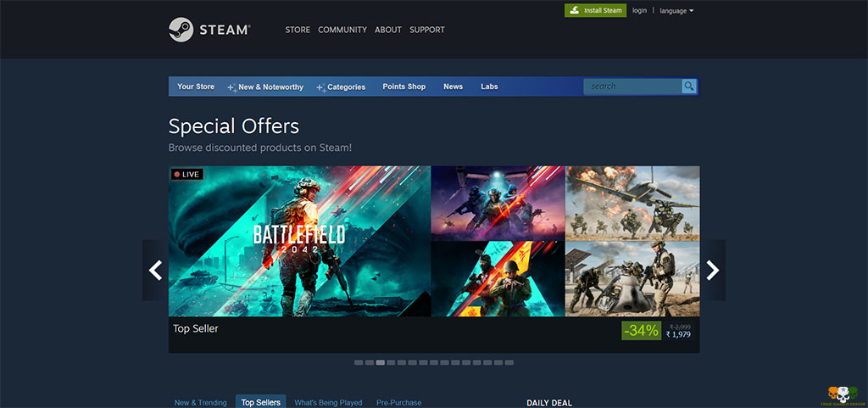The image size is (868, 408).
Task: Open the language dropdown
Action: [x=676, y=10]
